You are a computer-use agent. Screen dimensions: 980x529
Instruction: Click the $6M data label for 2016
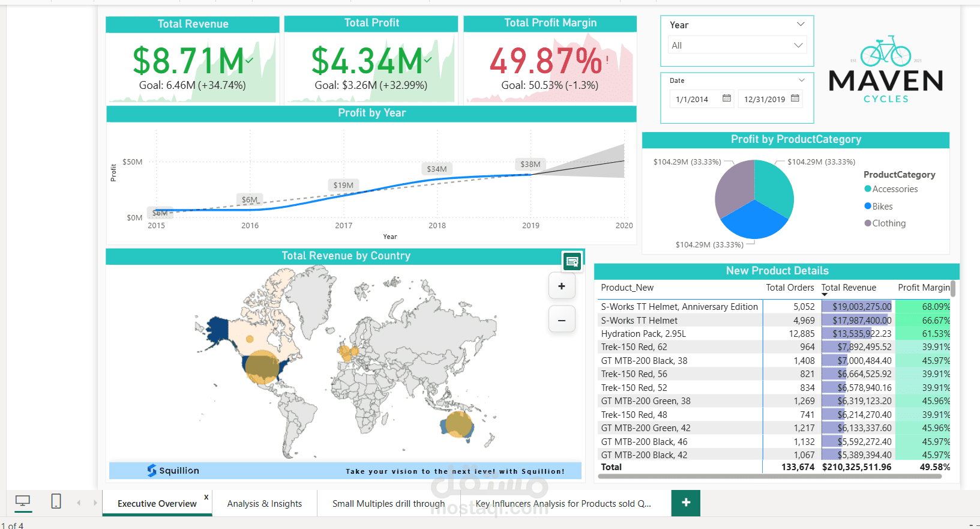(x=250, y=199)
